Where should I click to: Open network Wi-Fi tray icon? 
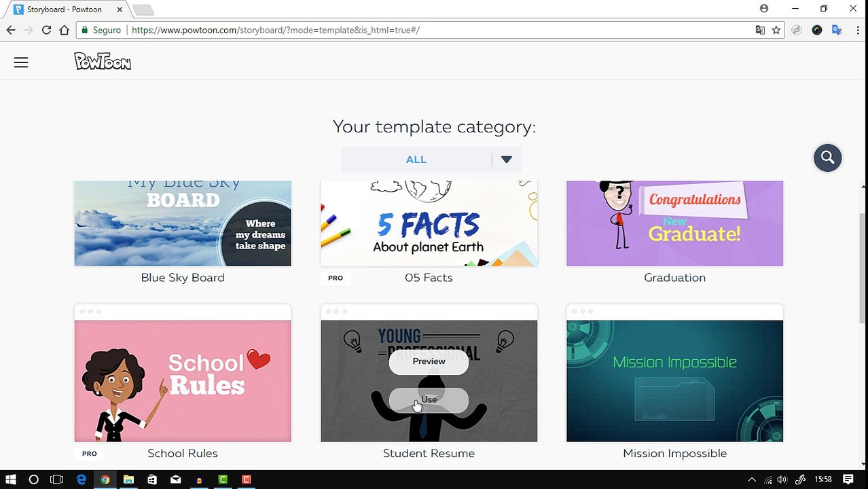point(768,479)
